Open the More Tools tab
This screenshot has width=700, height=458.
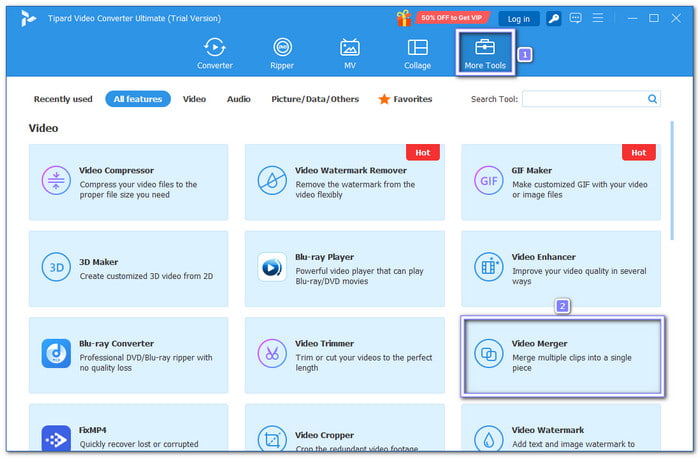coord(485,54)
